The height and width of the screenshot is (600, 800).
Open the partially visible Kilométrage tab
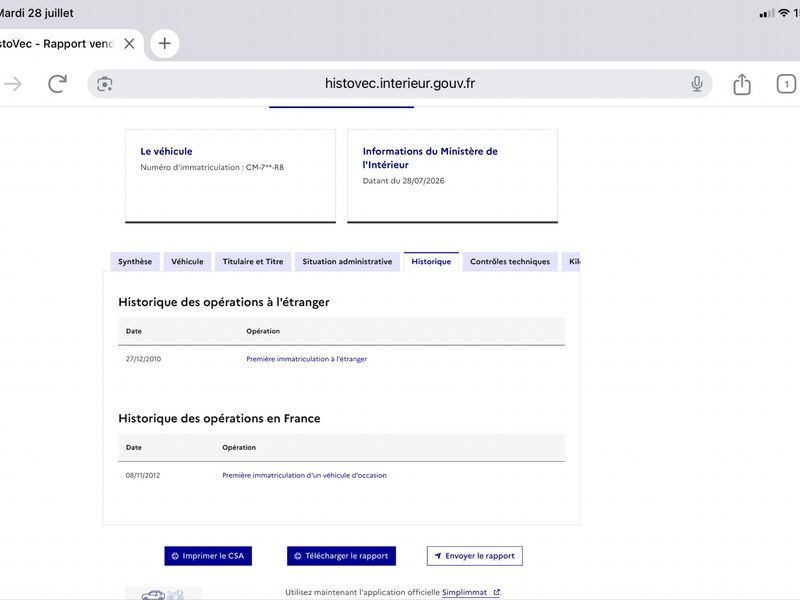(x=571, y=262)
